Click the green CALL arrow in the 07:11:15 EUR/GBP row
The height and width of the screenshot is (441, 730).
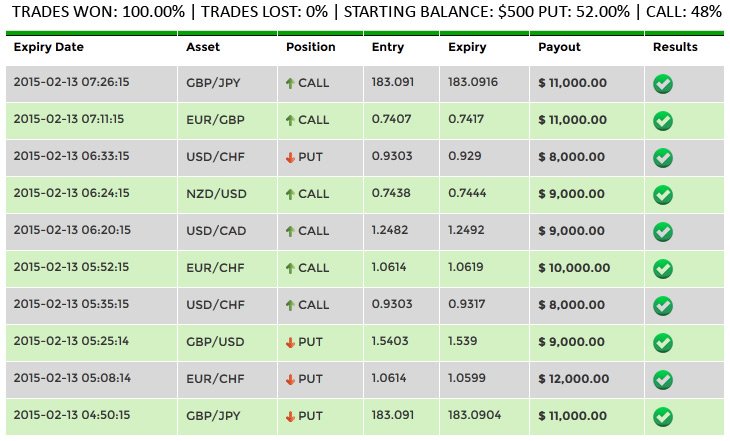[290, 120]
